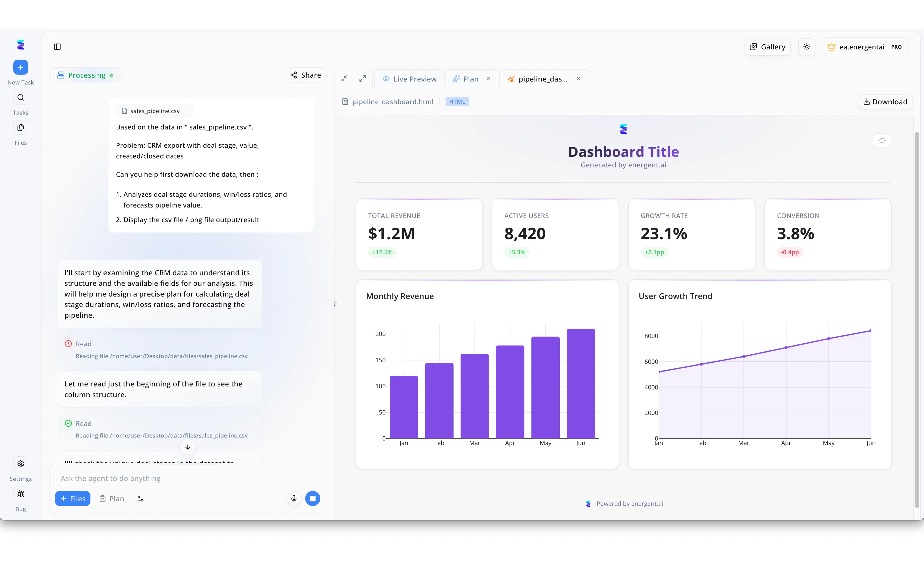The height and width of the screenshot is (568, 924).
Task: Collapse the preview panel with shrink arrows
Action: [x=344, y=78]
